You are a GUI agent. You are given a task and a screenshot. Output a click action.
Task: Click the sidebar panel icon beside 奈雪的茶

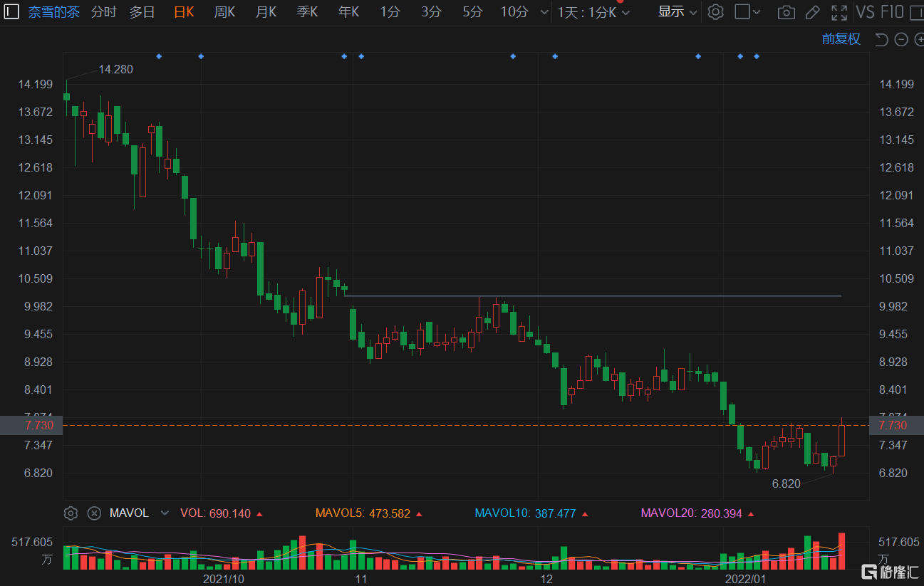click(x=11, y=12)
